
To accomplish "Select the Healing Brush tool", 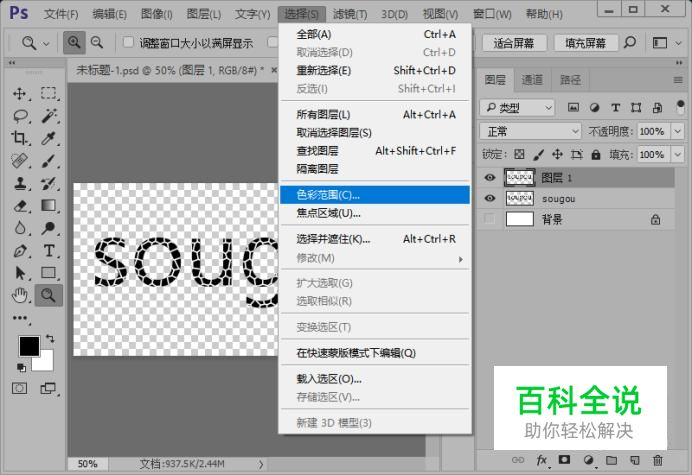I will [x=19, y=160].
